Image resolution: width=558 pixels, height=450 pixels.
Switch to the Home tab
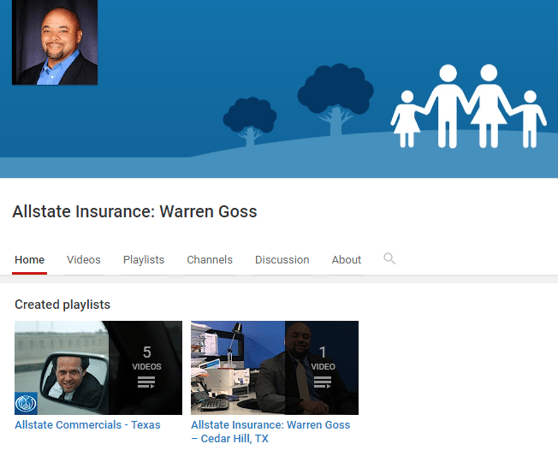(x=30, y=260)
